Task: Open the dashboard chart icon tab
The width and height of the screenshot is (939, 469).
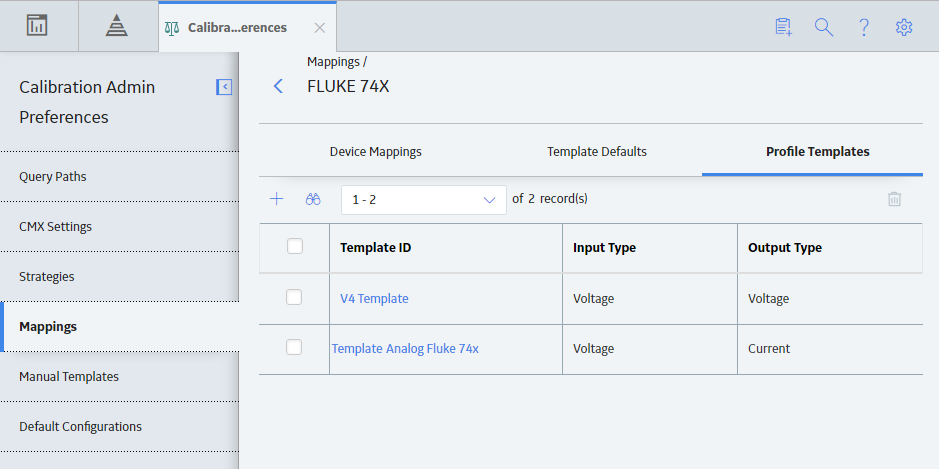Action: [37, 26]
